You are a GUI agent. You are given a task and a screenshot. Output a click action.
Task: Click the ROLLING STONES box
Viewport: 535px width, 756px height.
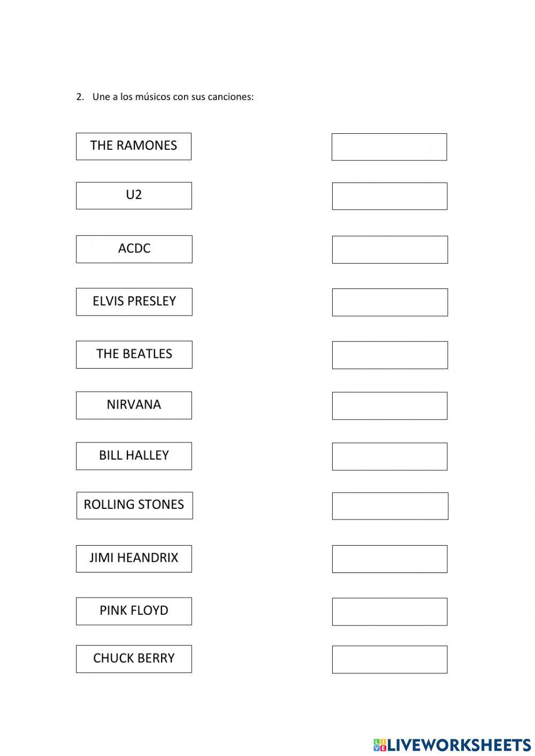(x=134, y=505)
